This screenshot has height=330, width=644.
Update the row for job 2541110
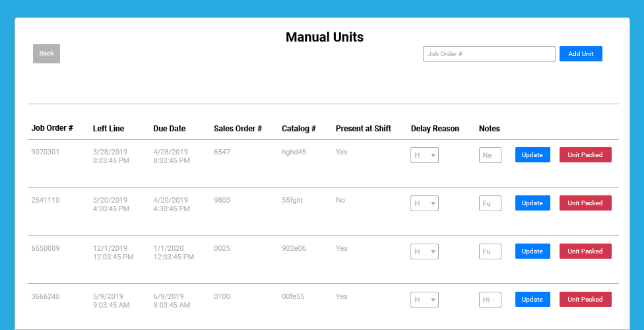click(x=532, y=203)
